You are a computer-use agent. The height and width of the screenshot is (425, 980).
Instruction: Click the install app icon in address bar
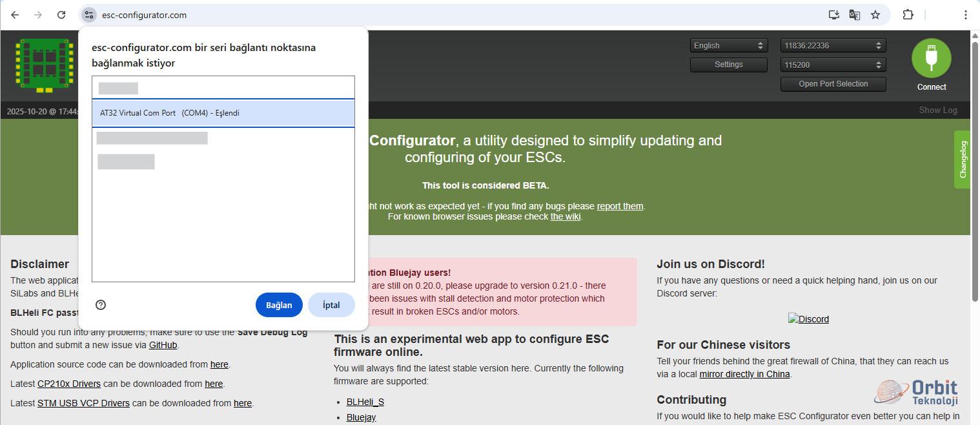(833, 15)
